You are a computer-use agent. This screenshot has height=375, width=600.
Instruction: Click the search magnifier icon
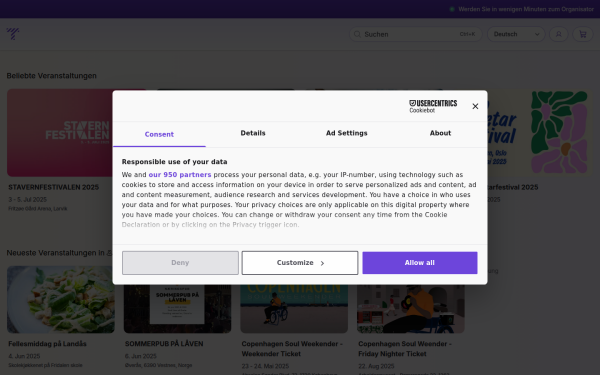pos(357,34)
